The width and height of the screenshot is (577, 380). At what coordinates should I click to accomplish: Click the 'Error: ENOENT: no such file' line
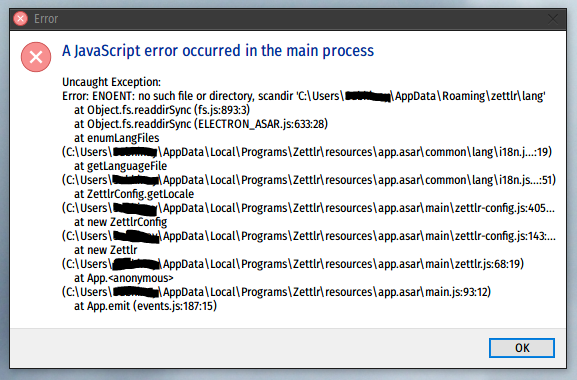point(304,96)
